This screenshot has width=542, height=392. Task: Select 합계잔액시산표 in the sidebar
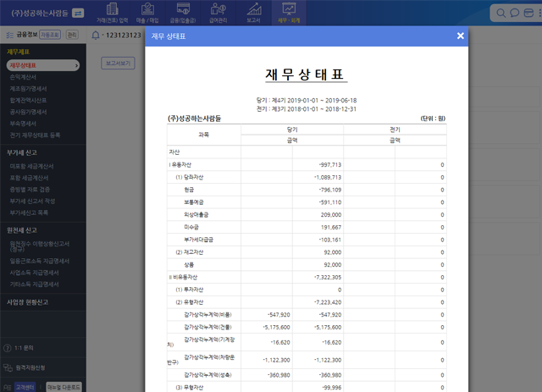point(28,100)
